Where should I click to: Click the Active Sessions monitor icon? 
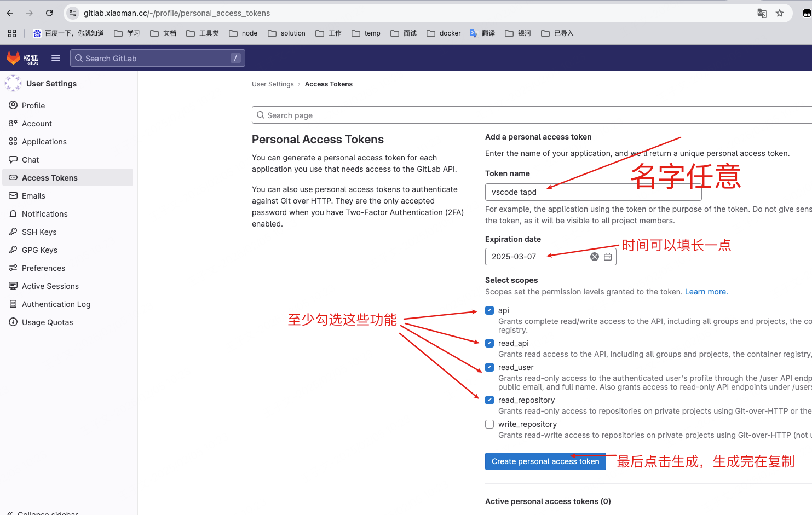tap(13, 286)
